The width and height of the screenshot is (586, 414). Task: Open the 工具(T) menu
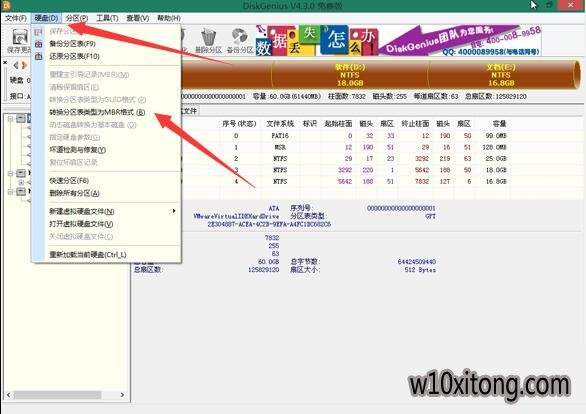[x=107, y=18]
